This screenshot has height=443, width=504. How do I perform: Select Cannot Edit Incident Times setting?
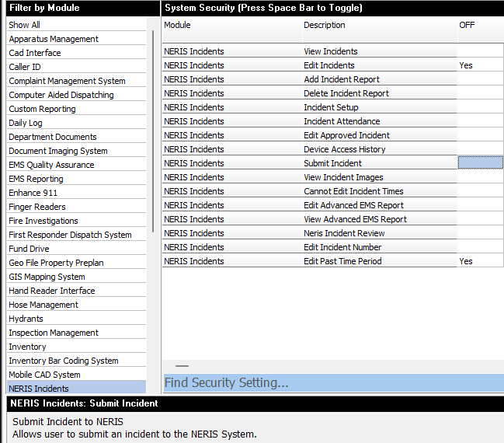coord(380,191)
